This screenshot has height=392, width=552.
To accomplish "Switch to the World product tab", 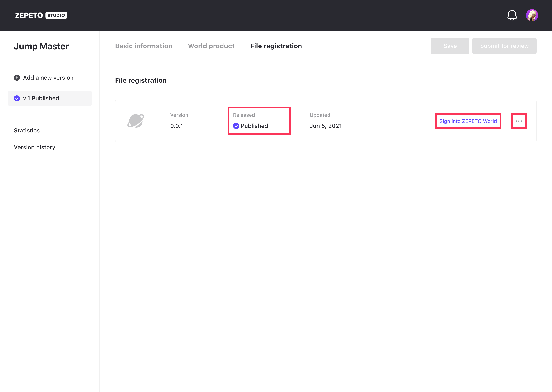I will point(211,46).
